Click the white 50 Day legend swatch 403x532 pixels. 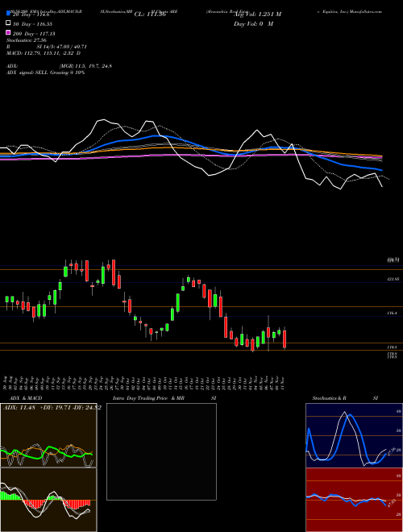click(x=8, y=23)
